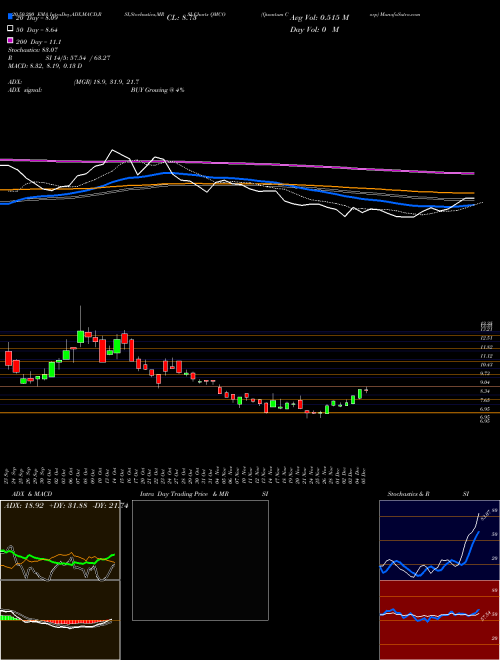Click the 'Intra Day Trading Price & MR' title
This screenshot has width=500, height=660.
[184, 494]
